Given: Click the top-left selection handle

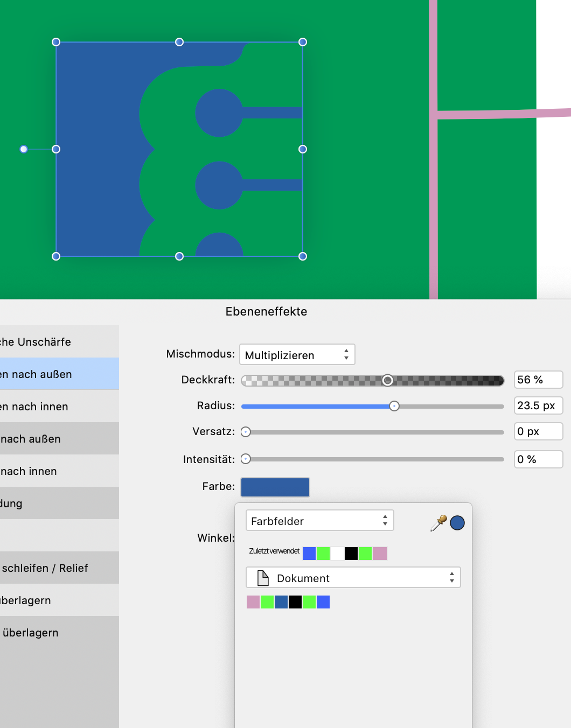Looking at the screenshot, I should click(x=56, y=42).
